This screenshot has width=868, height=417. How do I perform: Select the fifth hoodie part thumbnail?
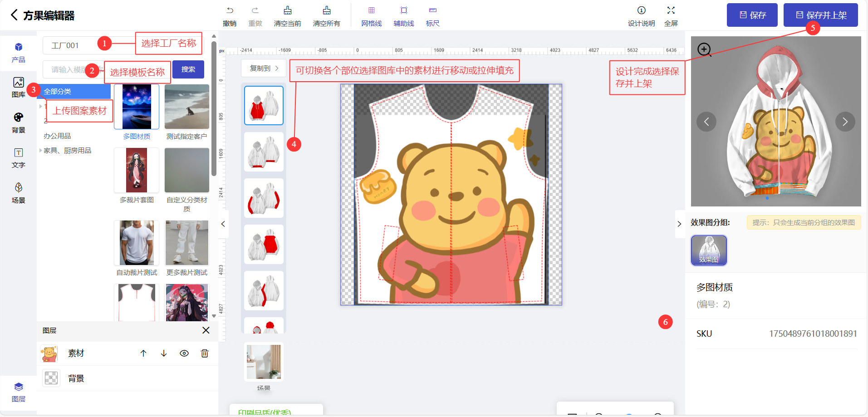[264, 290]
